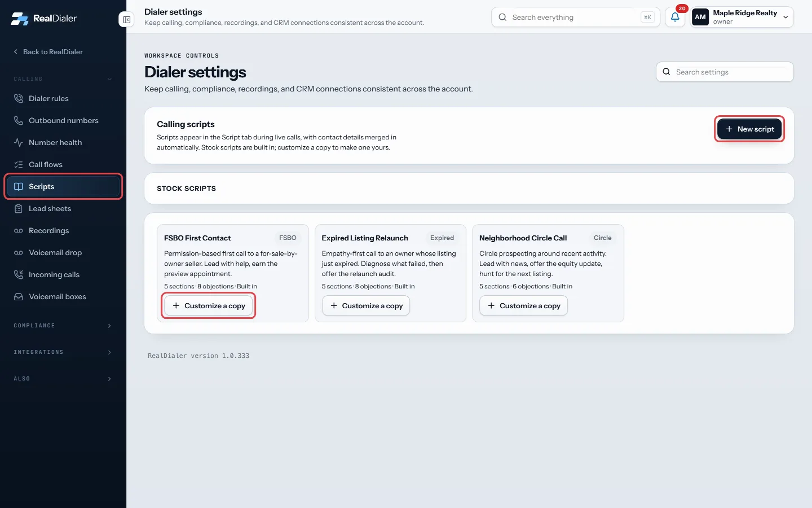Click the Recordings tape icon

19,230
